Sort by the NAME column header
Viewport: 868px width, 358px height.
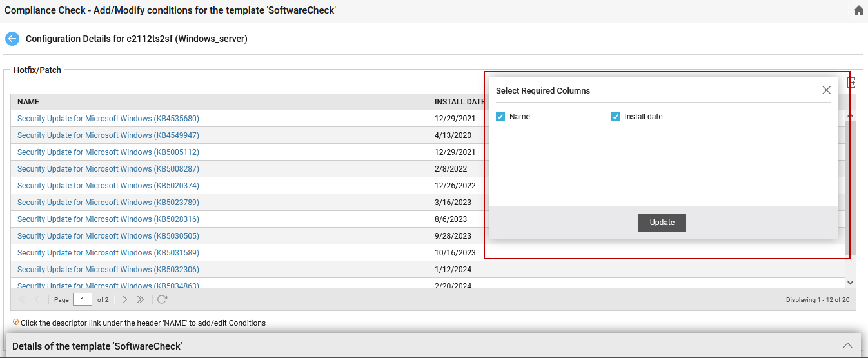[219, 102]
